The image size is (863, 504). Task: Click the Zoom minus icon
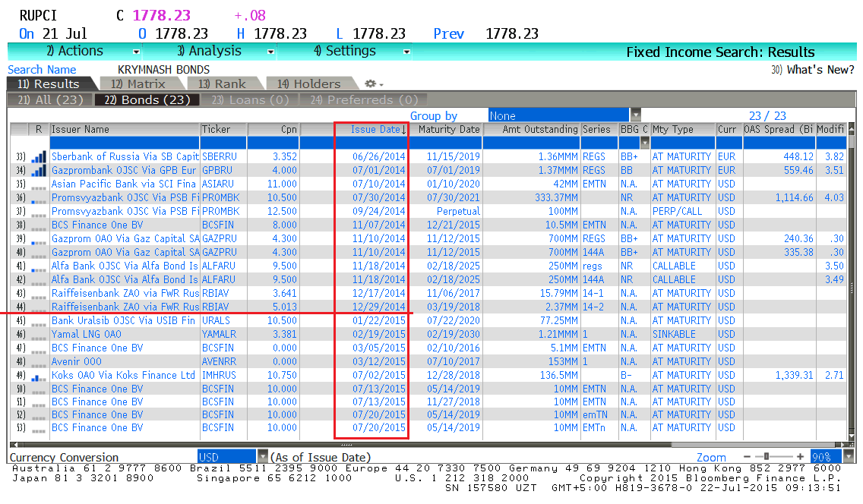747,457
